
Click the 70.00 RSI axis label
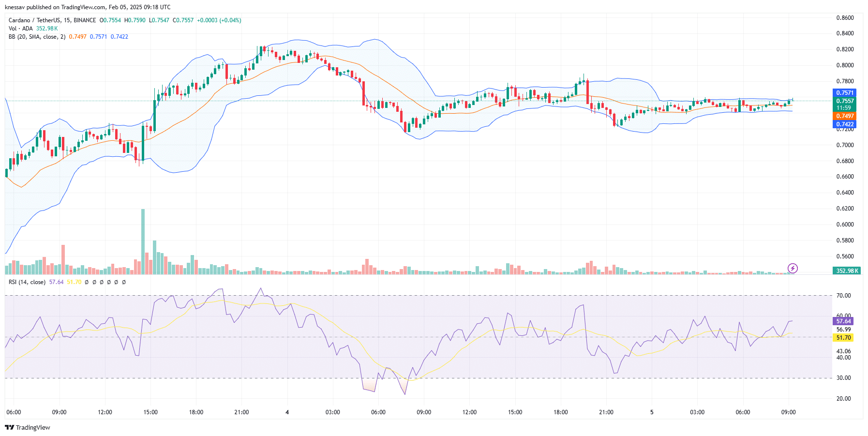click(x=844, y=296)
